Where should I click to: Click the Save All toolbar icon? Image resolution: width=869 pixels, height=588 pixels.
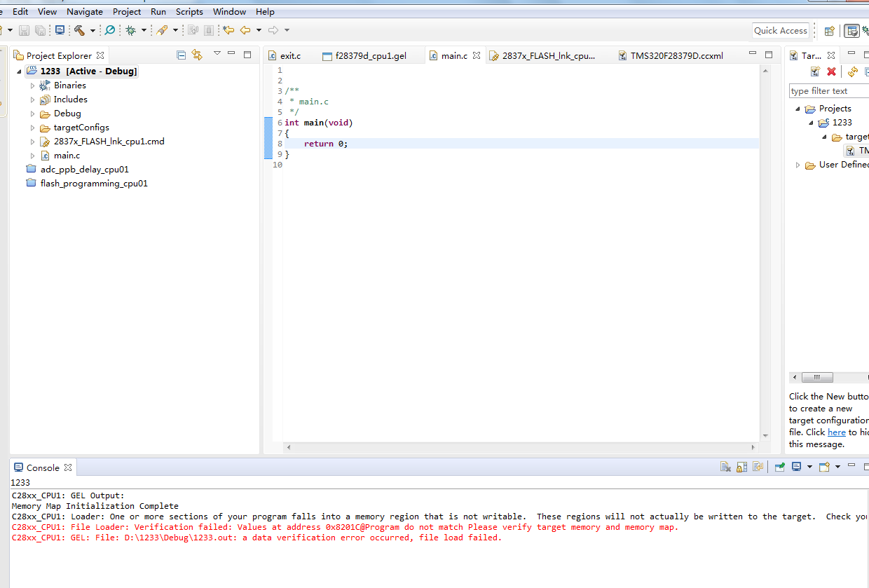41,30
